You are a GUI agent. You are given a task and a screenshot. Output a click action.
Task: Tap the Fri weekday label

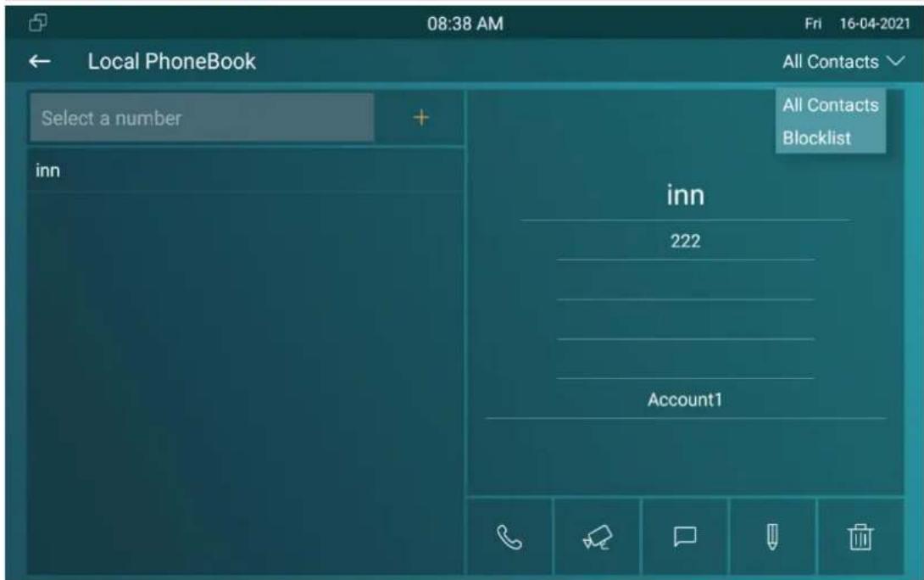coord(813,24)
